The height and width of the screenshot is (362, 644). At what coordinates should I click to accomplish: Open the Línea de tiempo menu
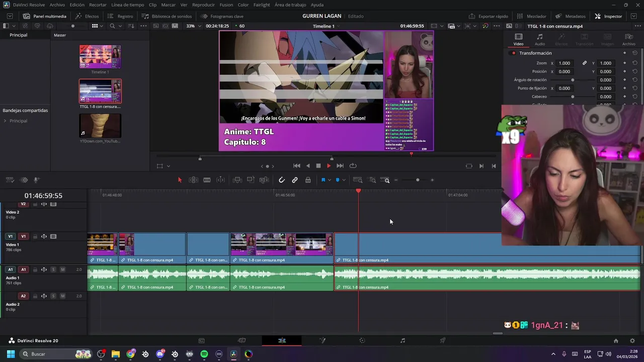[x=128, y=5]
